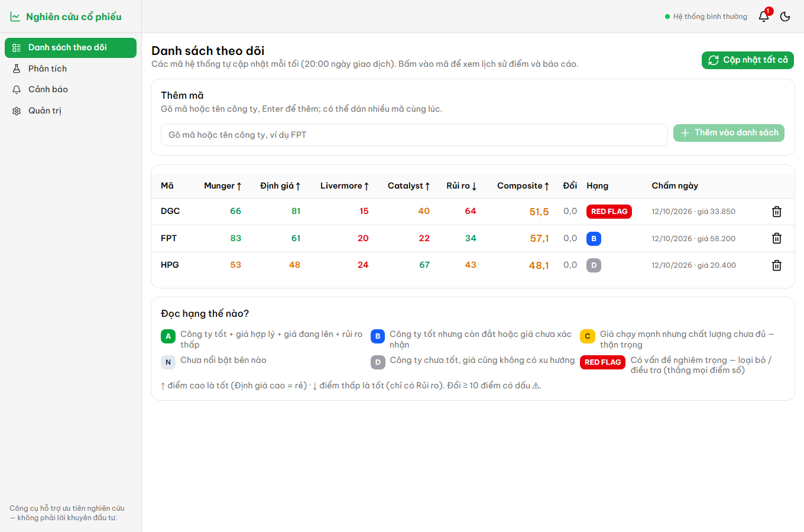The image size is (804, 532).
Task: Click the RED FLAG badge for DGC
Action: click(609, 212)
